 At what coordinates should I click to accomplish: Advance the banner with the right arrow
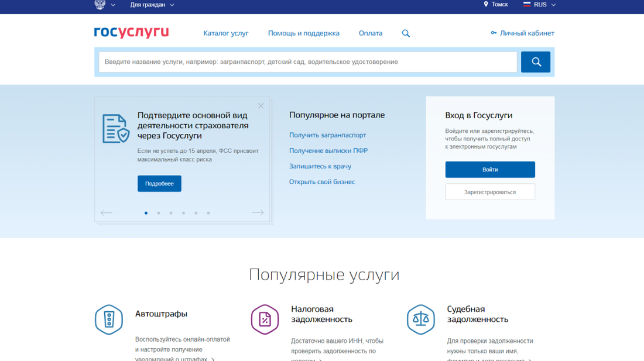pos(258,212)
